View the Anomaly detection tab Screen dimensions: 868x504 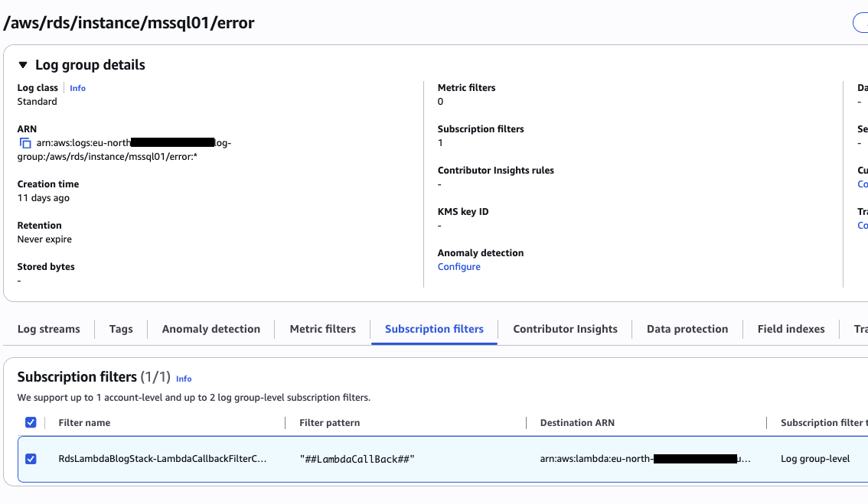210,329
